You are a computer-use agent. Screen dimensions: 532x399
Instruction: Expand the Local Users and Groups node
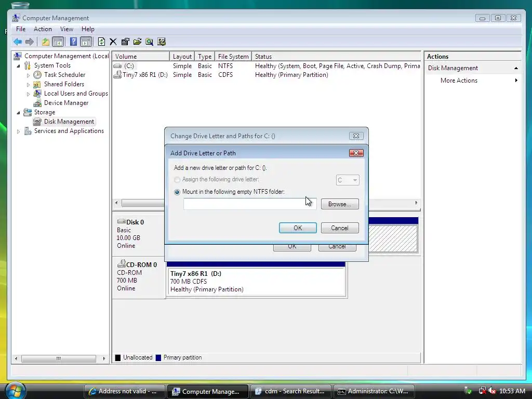coord(28,94)
